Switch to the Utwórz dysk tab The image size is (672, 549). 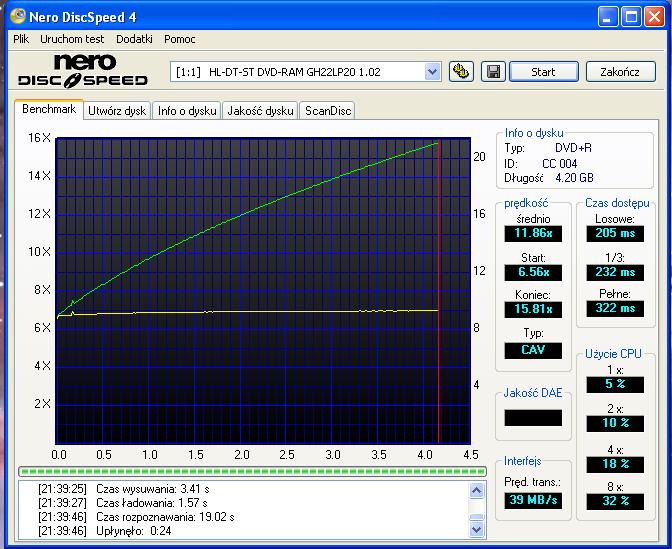(x=117, y=111)
